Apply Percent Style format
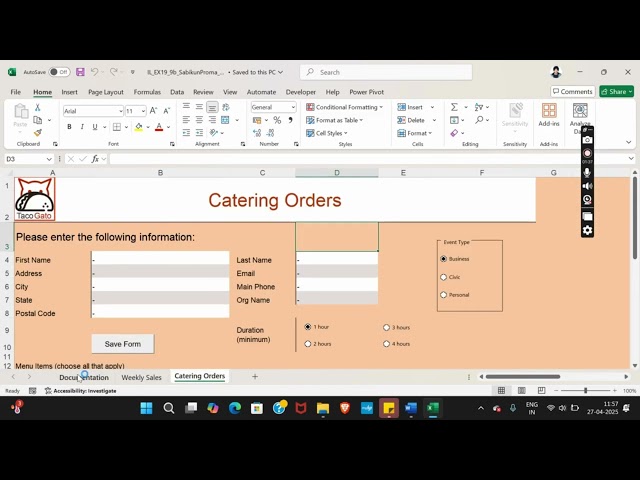 coord(277,120)
